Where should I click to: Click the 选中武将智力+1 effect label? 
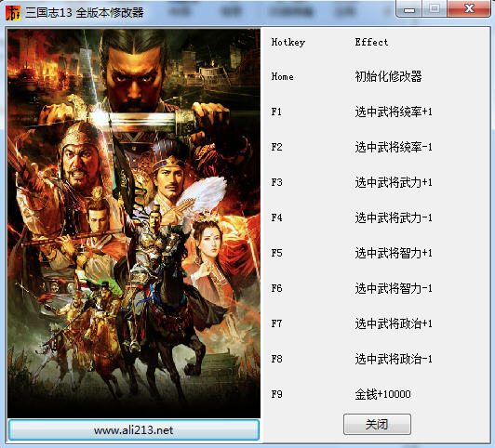coord(394,253)
